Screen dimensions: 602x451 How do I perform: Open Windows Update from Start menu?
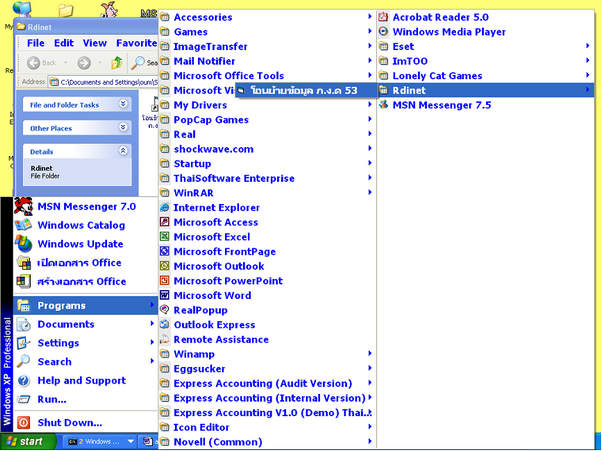pyautogui.click(x=80, y=244)
